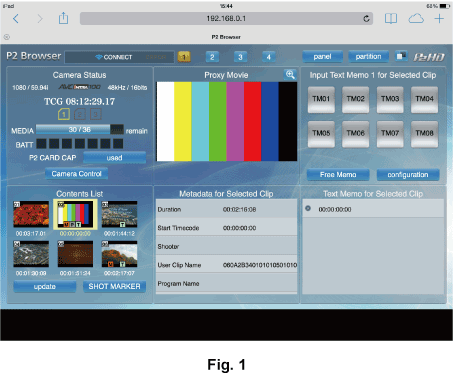Insert text memo TM03
This screenshot has height=376, width=454.
(390, 100)
